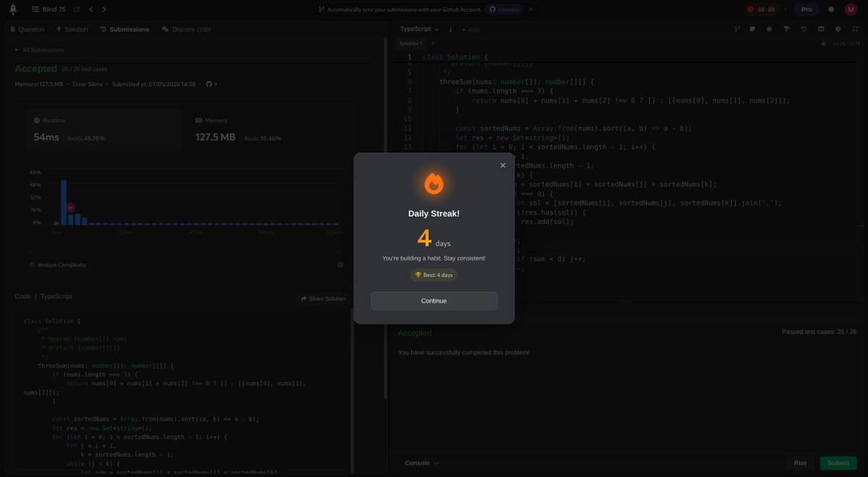This screenshot has height=477, width=868.
Task: Click 'Beats 45.76%' runtime text
Action: coord(86,138)
